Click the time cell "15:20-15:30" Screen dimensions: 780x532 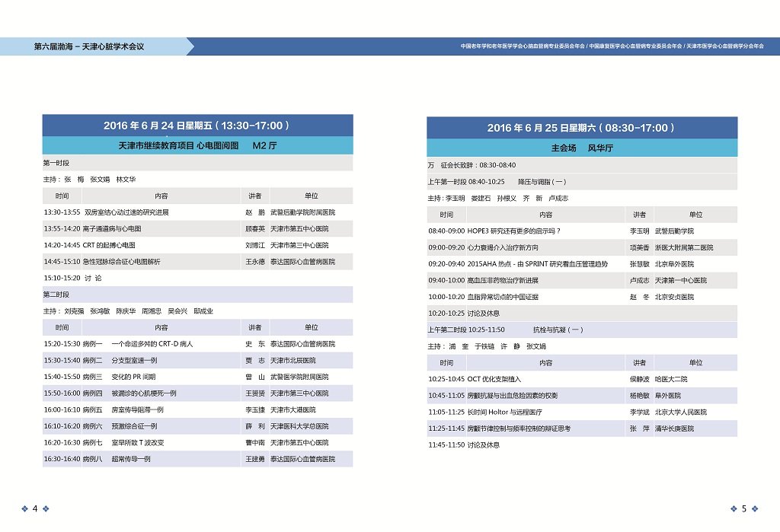click(62, 344)
